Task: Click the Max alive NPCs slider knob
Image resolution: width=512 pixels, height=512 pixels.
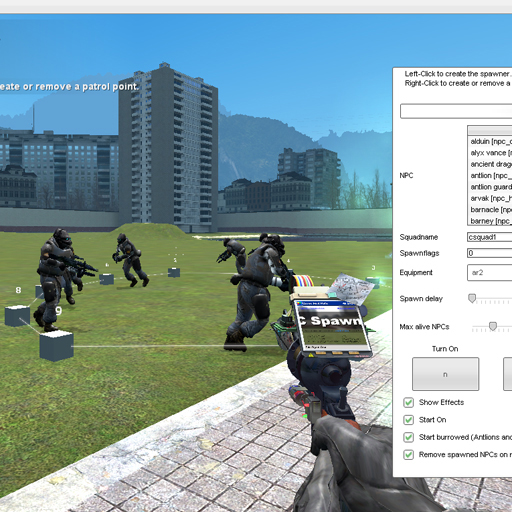Action: (x=493, y=326)
